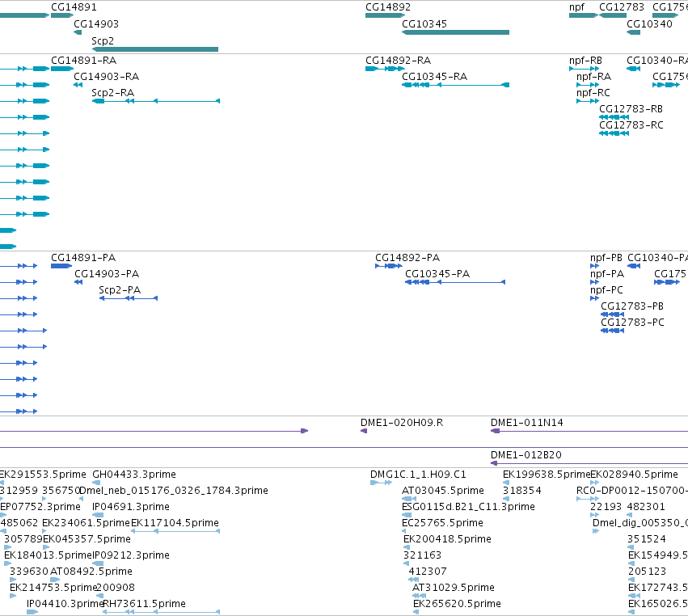
Task: Select the DME1-012B20 clone label
Action: [x=526, y=455]
